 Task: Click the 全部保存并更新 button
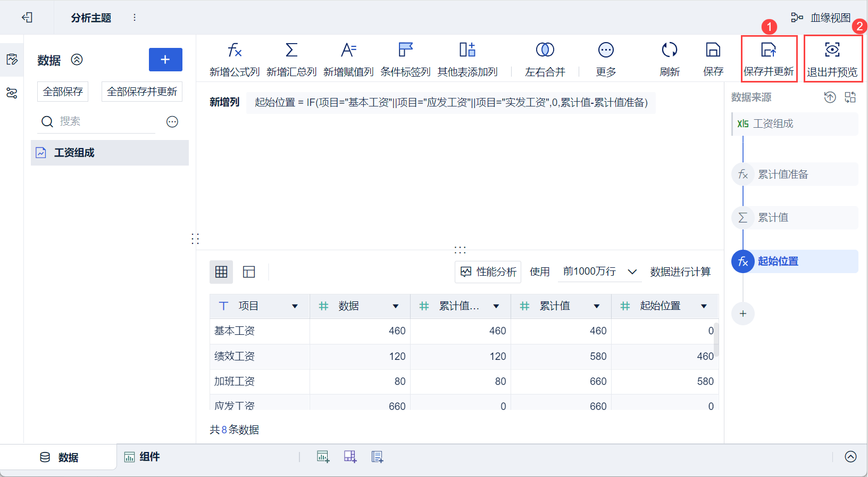tap(141, 92)
